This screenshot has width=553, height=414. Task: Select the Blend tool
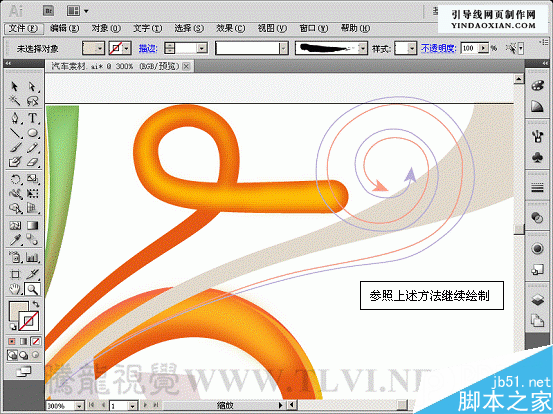point(32,240)
